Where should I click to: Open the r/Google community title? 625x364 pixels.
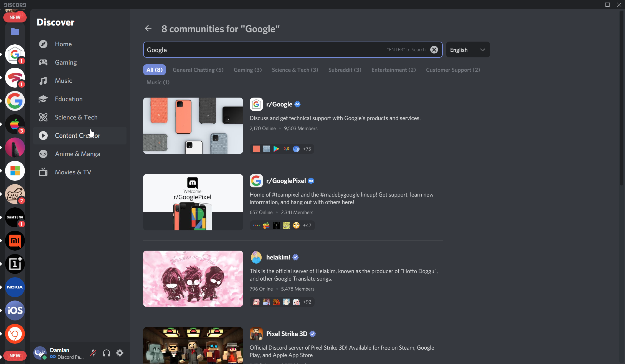click(279, 104)
